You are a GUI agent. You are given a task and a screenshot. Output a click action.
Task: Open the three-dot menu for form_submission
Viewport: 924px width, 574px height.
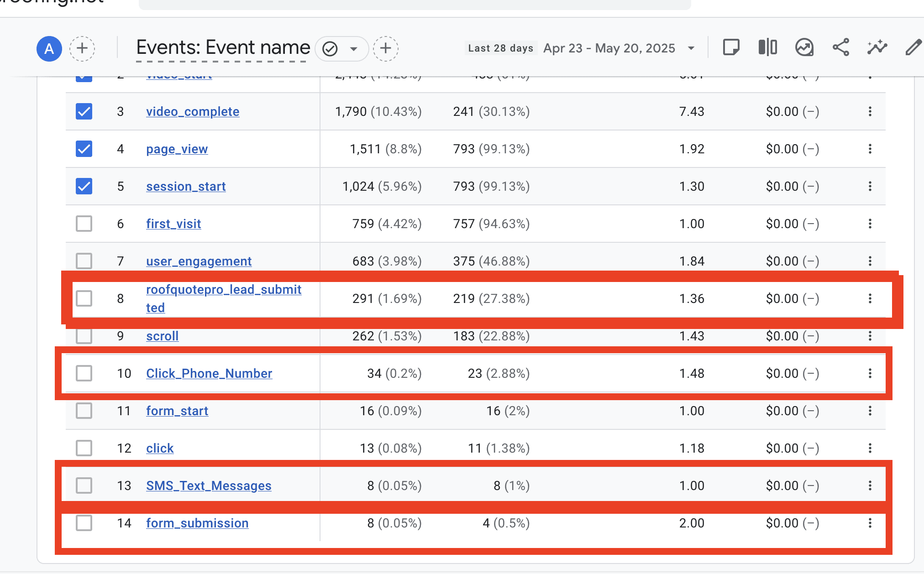[870, 523]
